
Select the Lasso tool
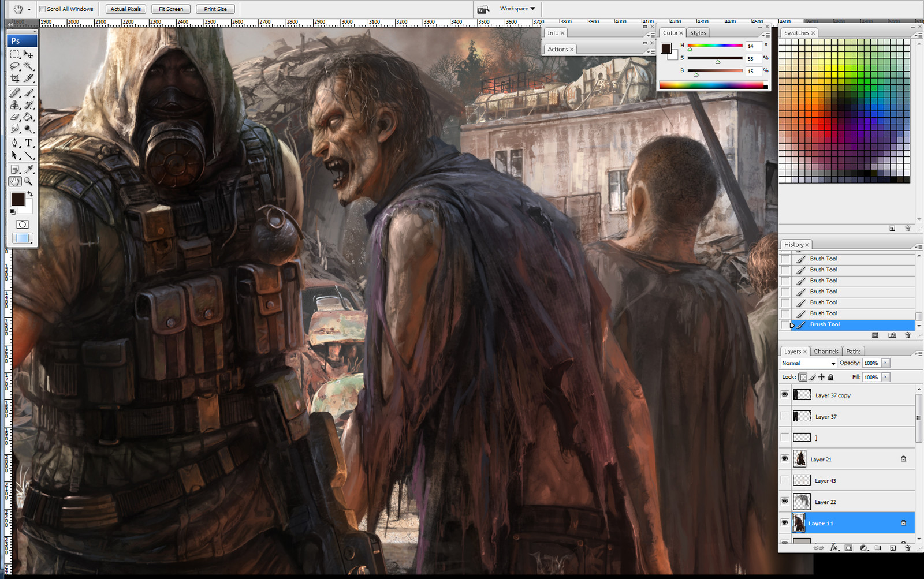pyautogui.click(x=15, y=66)
